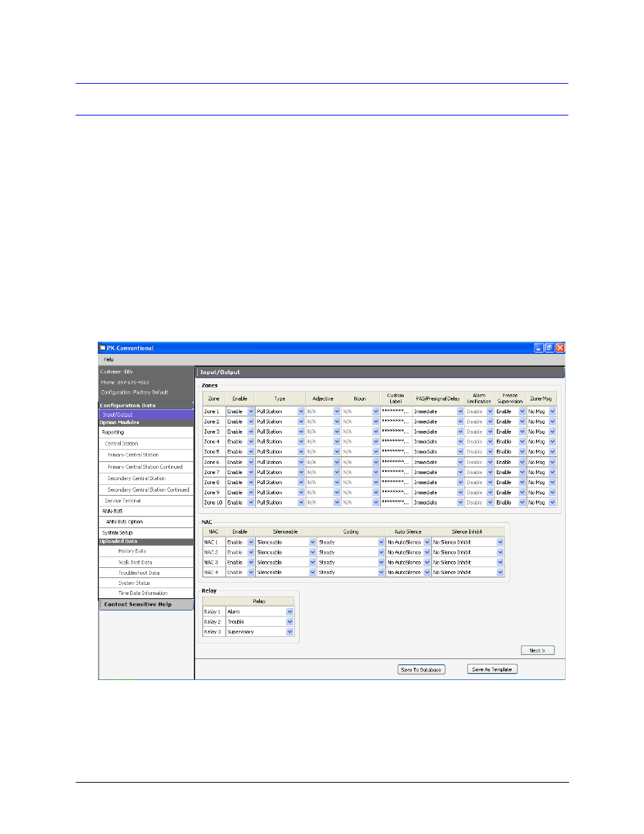644x834 pixels.
Task: Select Input/Output in Configuration Data
Action: click(x=146, y=415)
